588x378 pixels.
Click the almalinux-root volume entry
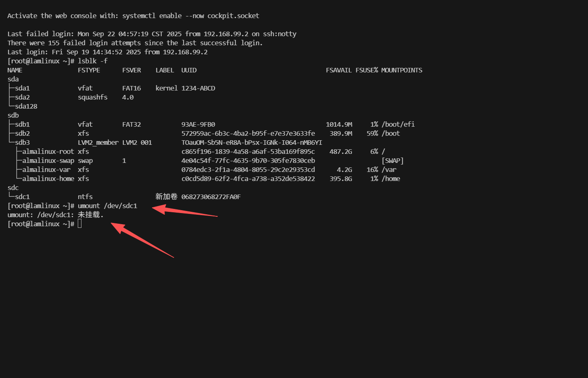pyautogui.click(x=48, y=151)
